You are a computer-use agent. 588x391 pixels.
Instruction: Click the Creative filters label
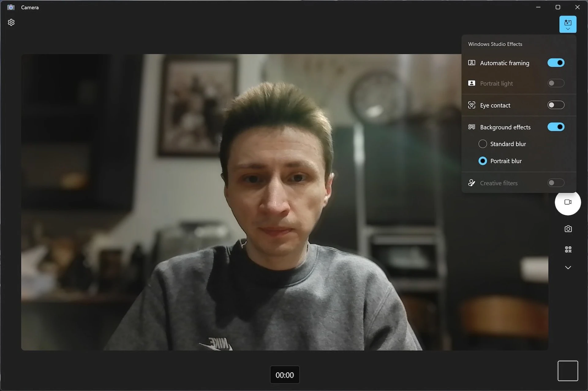pyautogui.click(x=499, y=183)
